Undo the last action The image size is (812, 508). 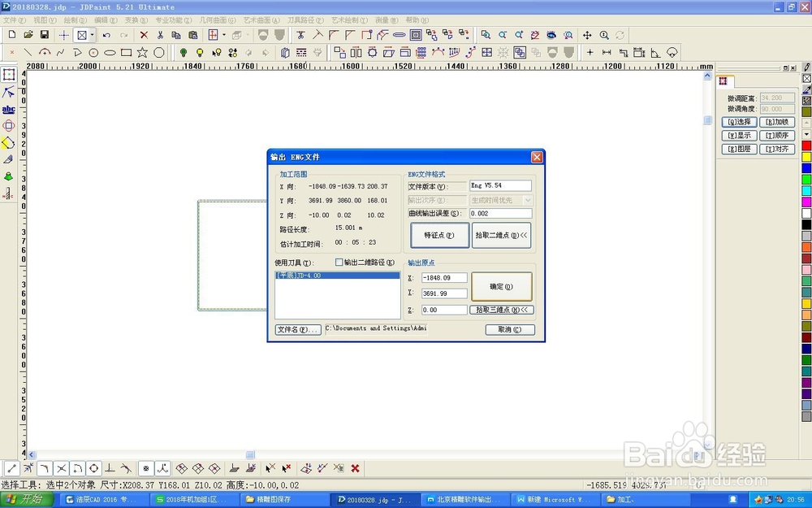pos(106,35)
